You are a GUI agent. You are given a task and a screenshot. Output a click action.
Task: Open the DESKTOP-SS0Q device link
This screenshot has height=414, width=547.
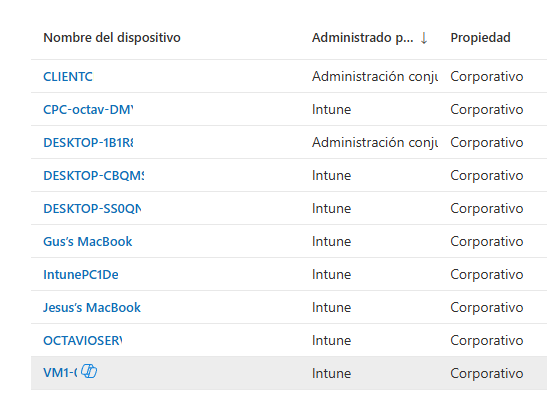92,209
